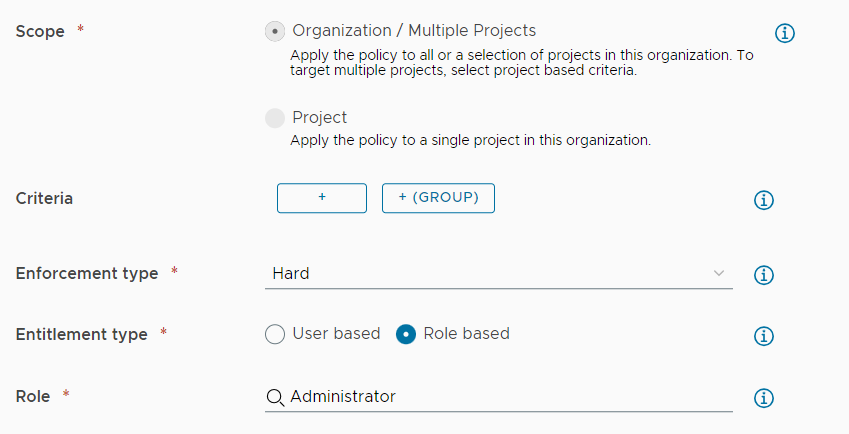Select the User based entitlement option
The width and height of the screenshot is (849, 434).
tap(275, 334)
